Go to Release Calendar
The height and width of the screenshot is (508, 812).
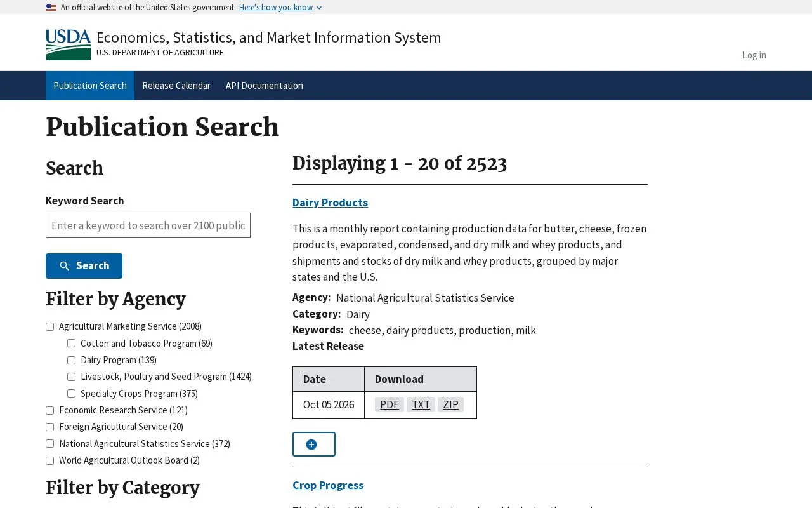click(x=176, y=86)
